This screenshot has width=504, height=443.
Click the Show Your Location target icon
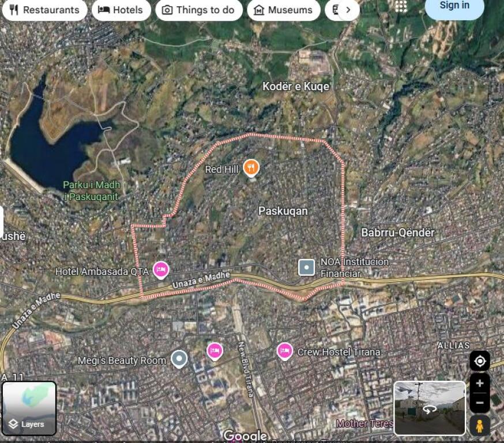tap(480, 361)
